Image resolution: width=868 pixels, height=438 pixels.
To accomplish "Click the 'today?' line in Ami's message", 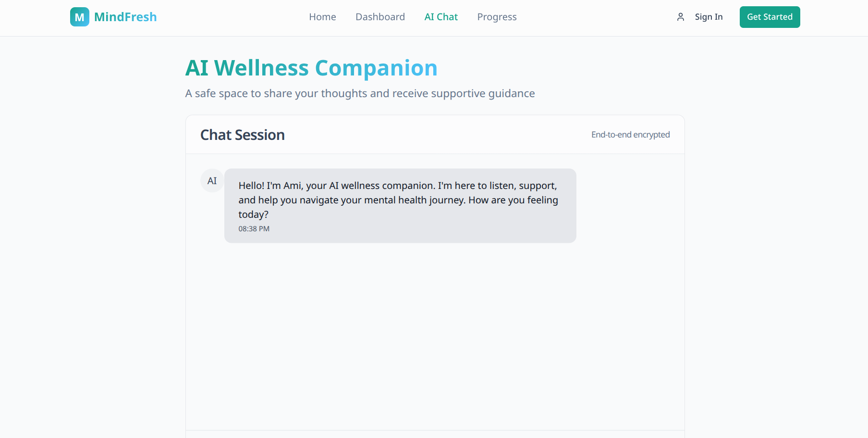I will coord(253,214).
